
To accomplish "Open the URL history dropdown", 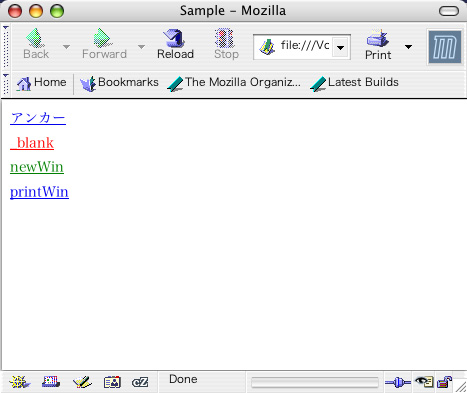I will [x=340, y=47].
